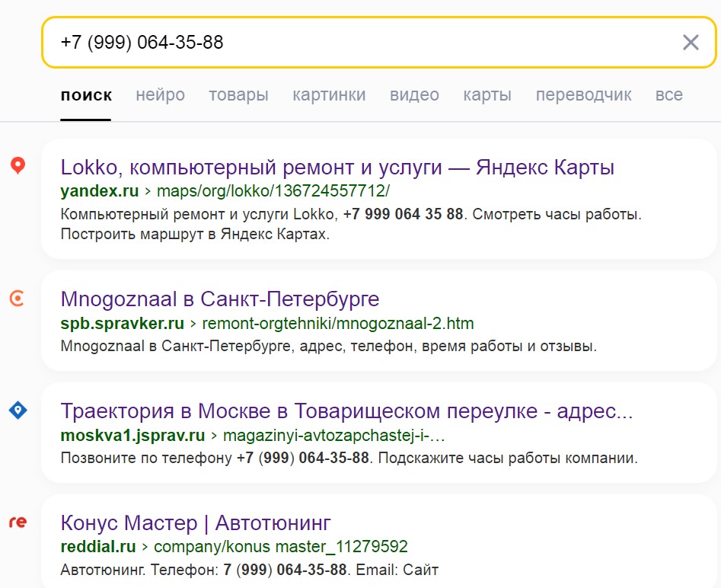This screenshot has height=588, width=721.
Task: Open Конус Мастер | Автотюнинг result title
Action: [x=196, y=522]
